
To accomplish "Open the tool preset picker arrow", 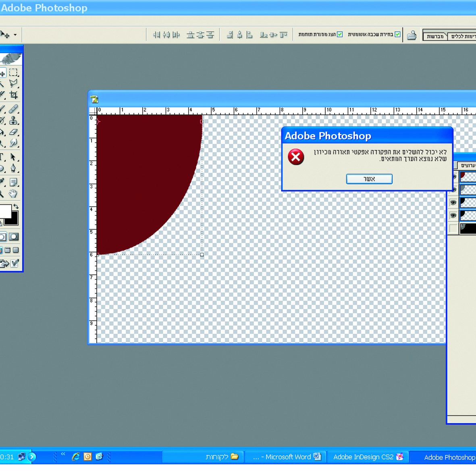I will (15, 35).
